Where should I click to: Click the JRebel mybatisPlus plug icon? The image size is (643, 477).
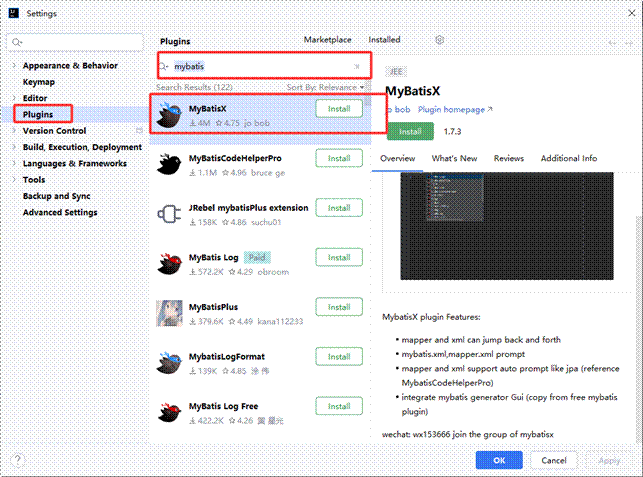pos(169,214)
